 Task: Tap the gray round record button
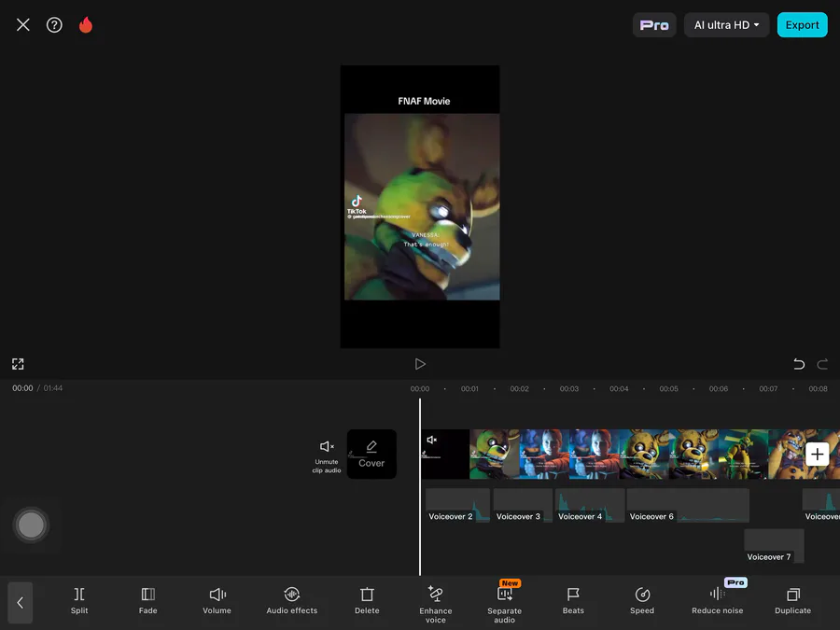click(x=31, y=525)
